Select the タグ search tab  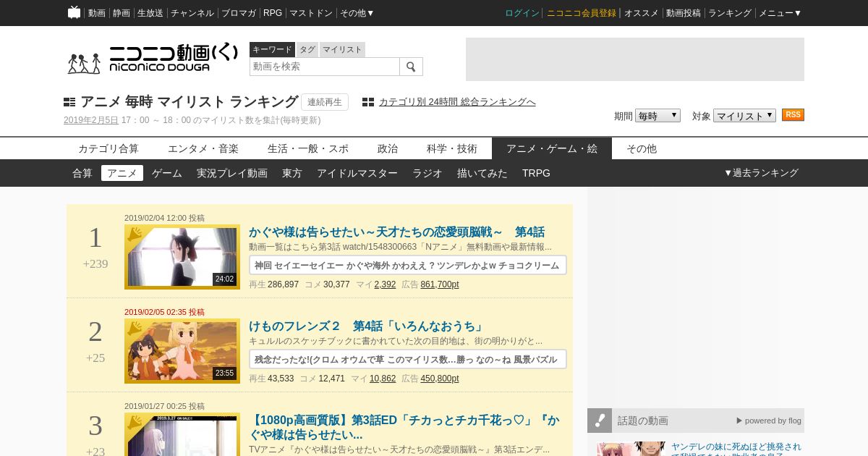pyautogui.click(x=307, y=49)
